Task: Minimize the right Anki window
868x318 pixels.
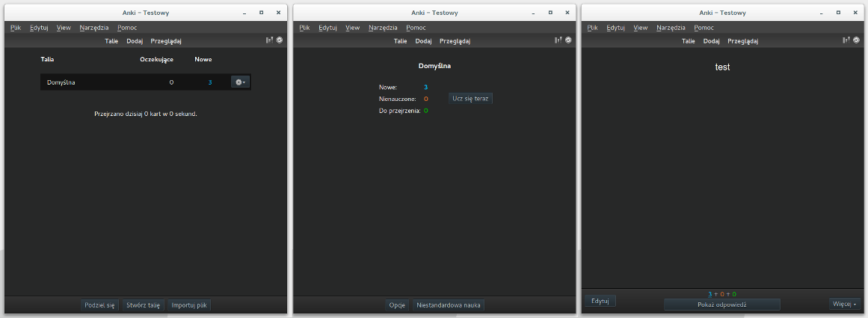Action: coord(822,12)
